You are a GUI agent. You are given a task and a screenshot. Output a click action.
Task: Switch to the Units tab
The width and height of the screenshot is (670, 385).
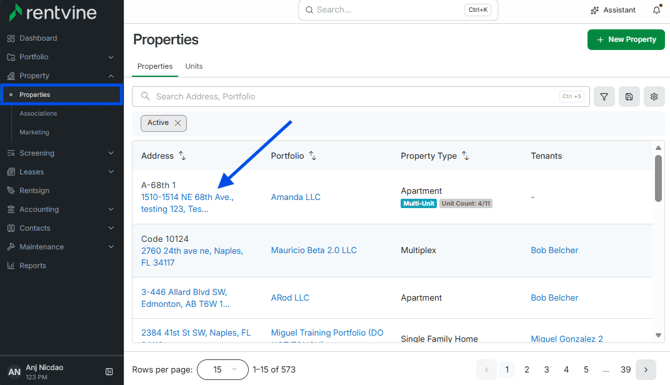coord(194,66)
